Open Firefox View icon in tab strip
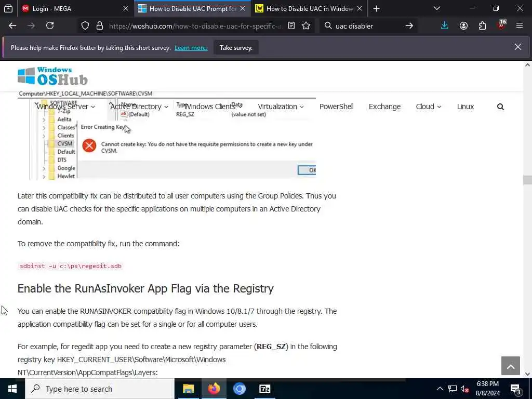 [x=8, y=8]
